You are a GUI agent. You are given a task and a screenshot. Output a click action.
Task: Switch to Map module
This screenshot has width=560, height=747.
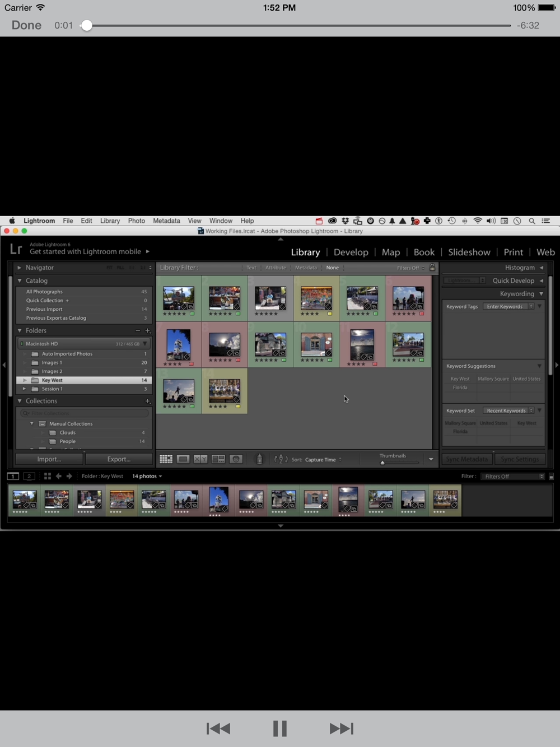click(x=391, y=252)
